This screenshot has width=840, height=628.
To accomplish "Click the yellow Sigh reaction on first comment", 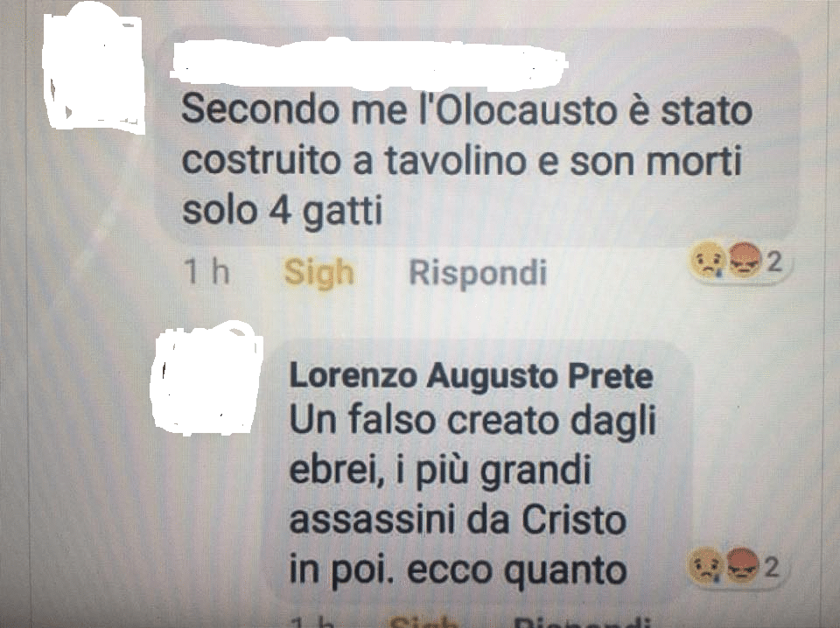I will pyautogui.click(x=318, y=273).
